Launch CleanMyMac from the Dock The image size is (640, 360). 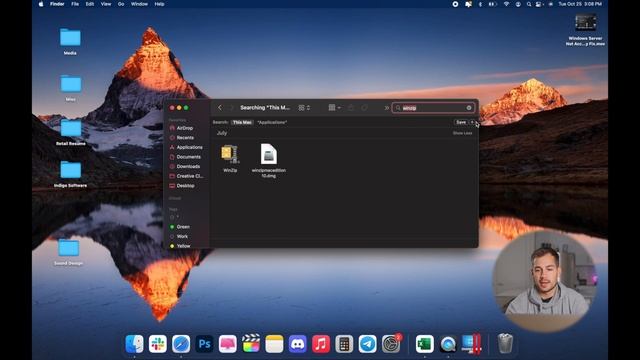(227, 344)
